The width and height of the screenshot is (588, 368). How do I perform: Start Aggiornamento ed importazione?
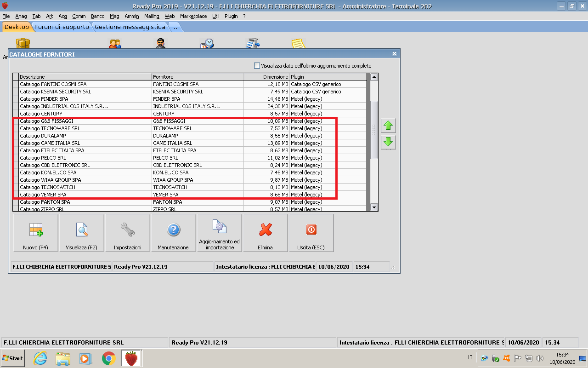point(220,233)
